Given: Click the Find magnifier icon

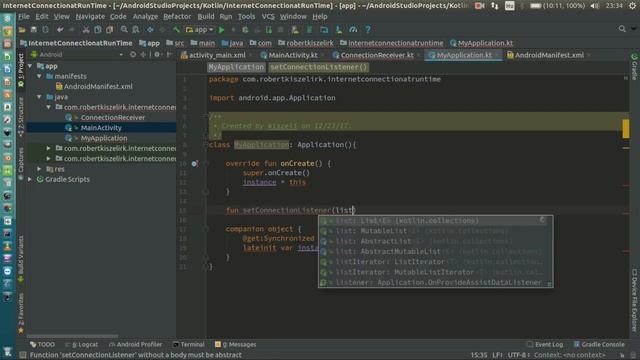Looking at the screenshot, I should pos(124,29).
